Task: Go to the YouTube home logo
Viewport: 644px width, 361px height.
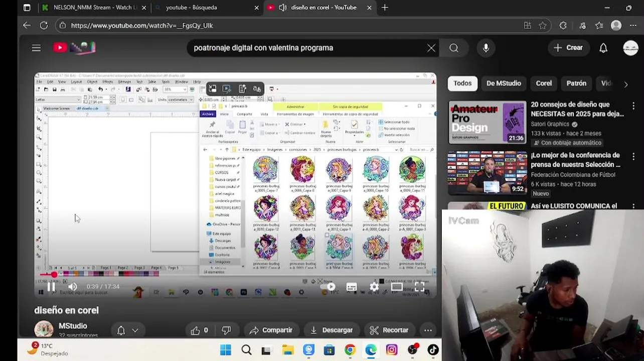Action: 74,48
